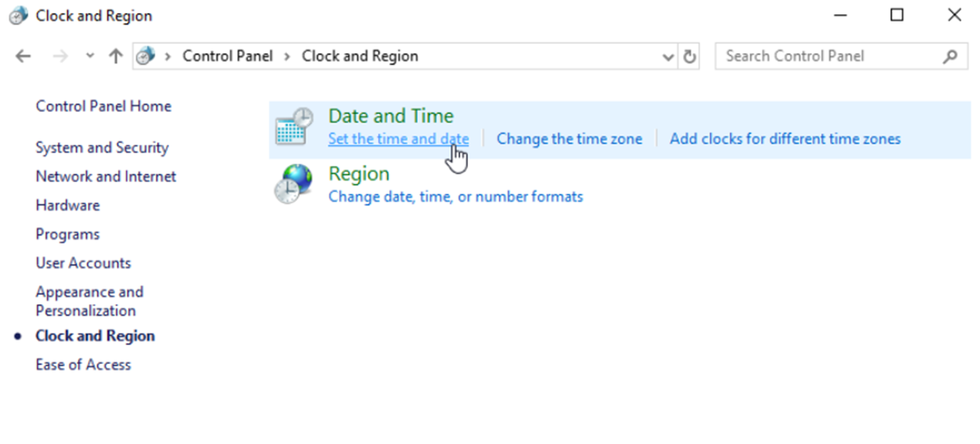Image resolution: width=980 pixels, height=444 pixels.
Task: Open the Recent locations dropdown arrow
Action: (x=89, y=56)
